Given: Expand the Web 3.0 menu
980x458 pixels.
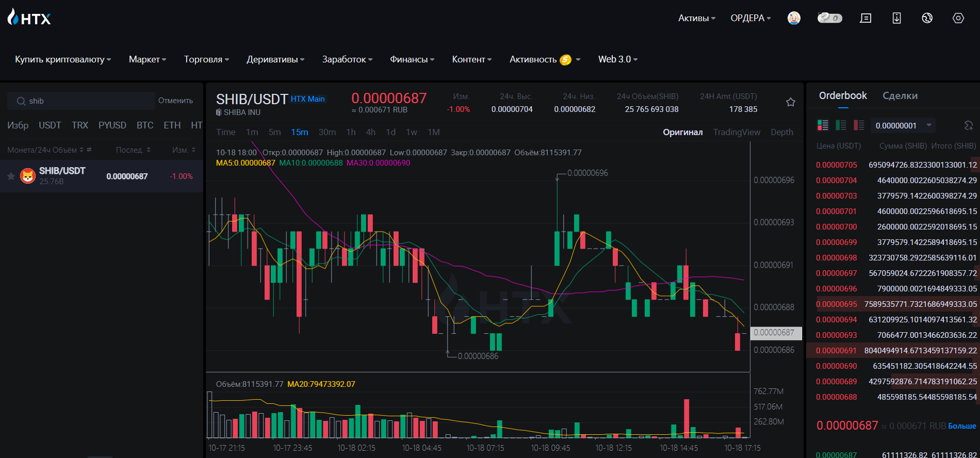Looking at the screenshot, I should (618, 59).
